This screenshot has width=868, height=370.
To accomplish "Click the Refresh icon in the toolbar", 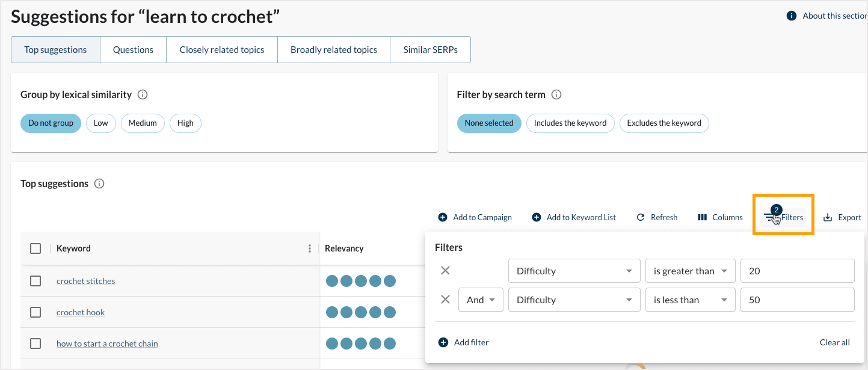I will [641, 217].
